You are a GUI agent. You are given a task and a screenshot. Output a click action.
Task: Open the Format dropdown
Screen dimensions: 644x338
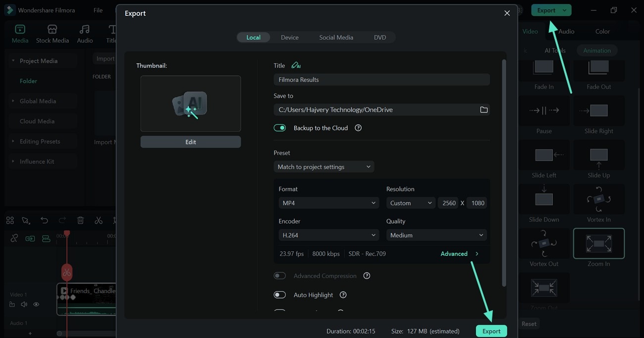[x=328, y=203]
